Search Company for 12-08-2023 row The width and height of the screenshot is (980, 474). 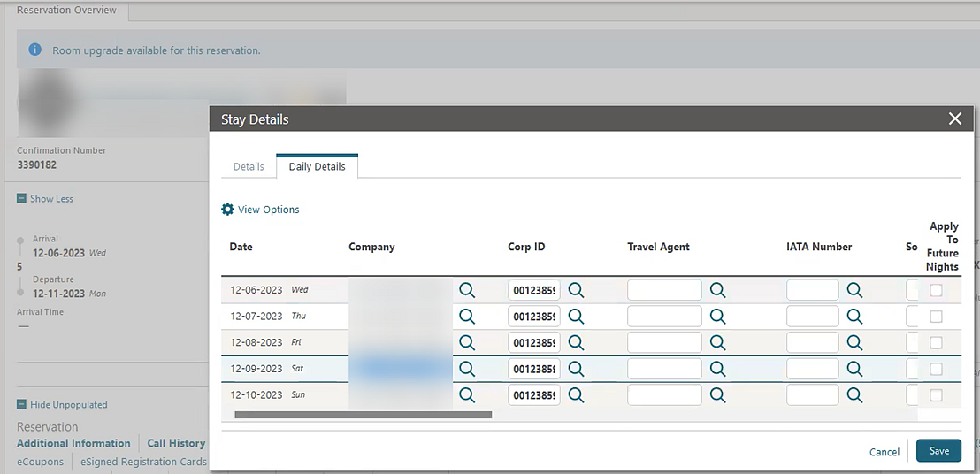(467, 342)
